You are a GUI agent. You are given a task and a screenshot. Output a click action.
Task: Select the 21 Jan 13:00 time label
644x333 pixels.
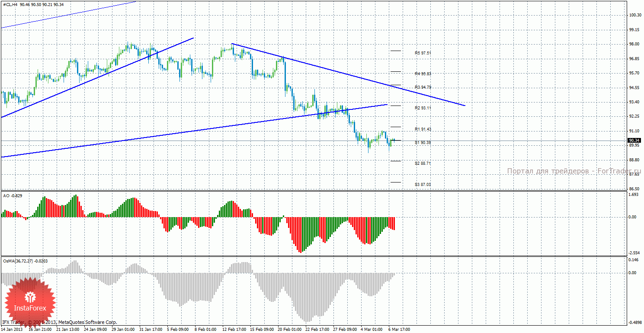pyautogui.click(x=68, y=330)
